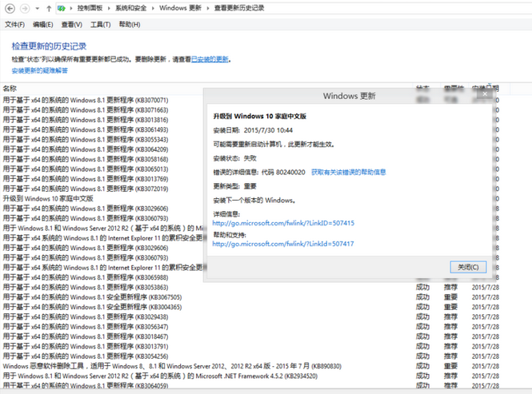Image resolution: width=532 pixels, height=394 pixels.
Task: Open the LinkId=507417 help and support link
Action: tap(283, 244)
